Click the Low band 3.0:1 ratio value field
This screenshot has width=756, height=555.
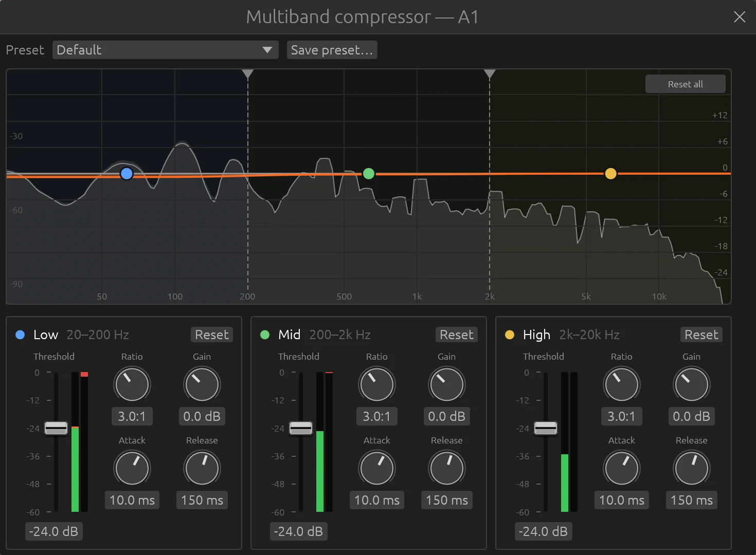[x=132, y=416]
